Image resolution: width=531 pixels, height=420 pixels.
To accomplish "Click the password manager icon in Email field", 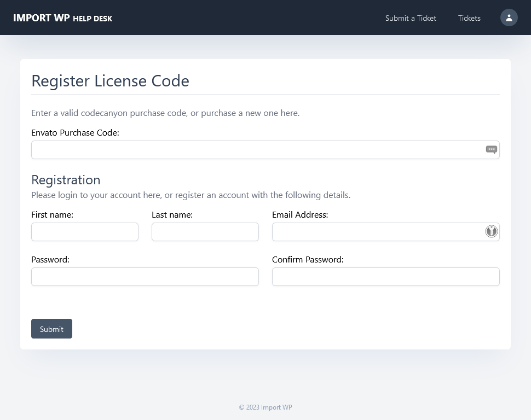I will tap(492, 231).
